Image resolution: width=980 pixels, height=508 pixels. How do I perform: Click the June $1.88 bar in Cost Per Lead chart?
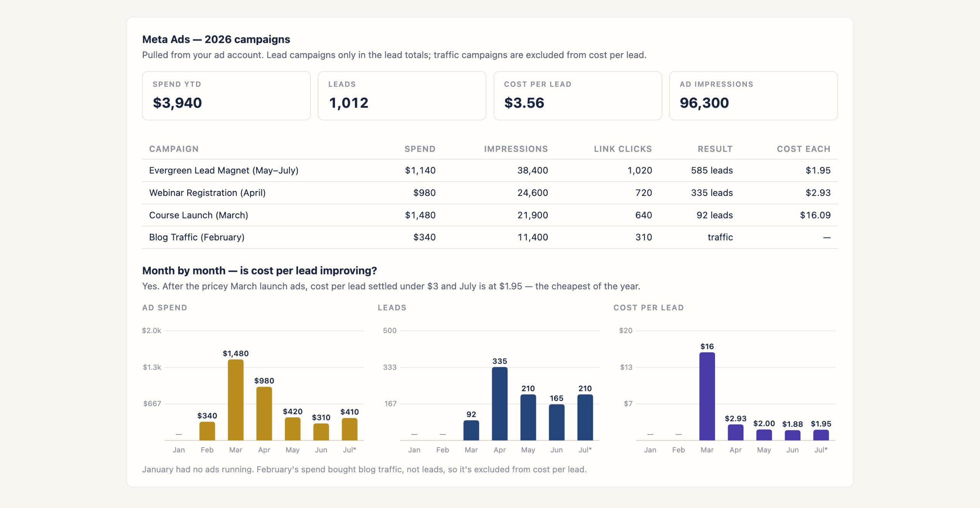792,435
